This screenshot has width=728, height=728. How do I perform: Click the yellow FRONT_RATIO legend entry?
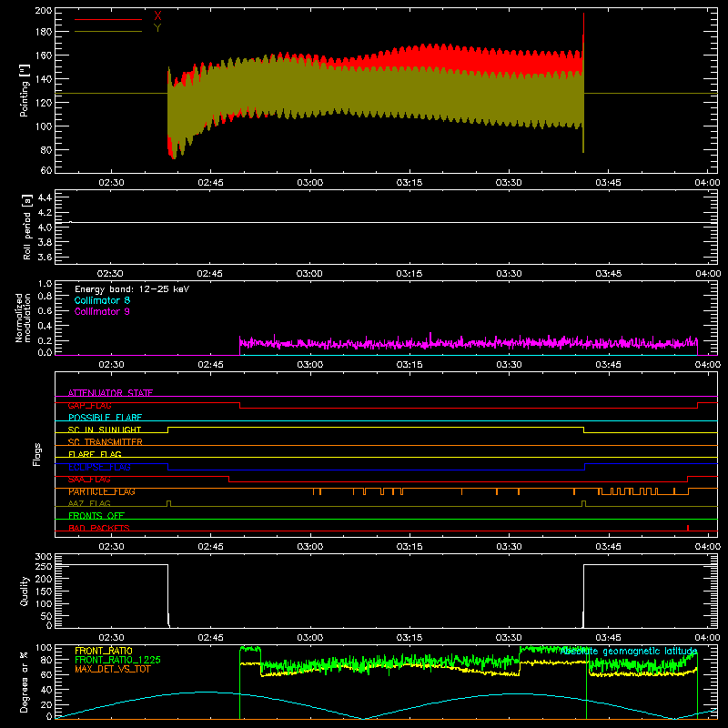[104, 651]
